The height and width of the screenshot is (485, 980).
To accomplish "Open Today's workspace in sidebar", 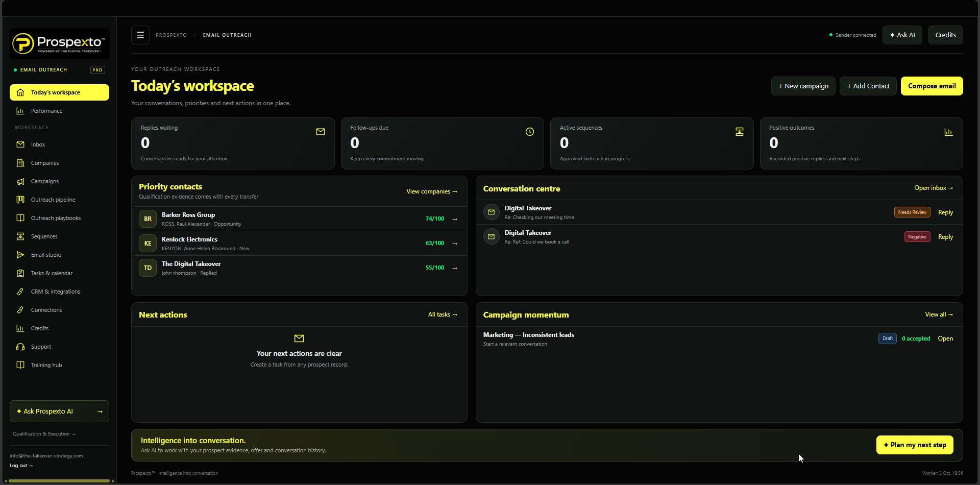I will tap(59, 92).
